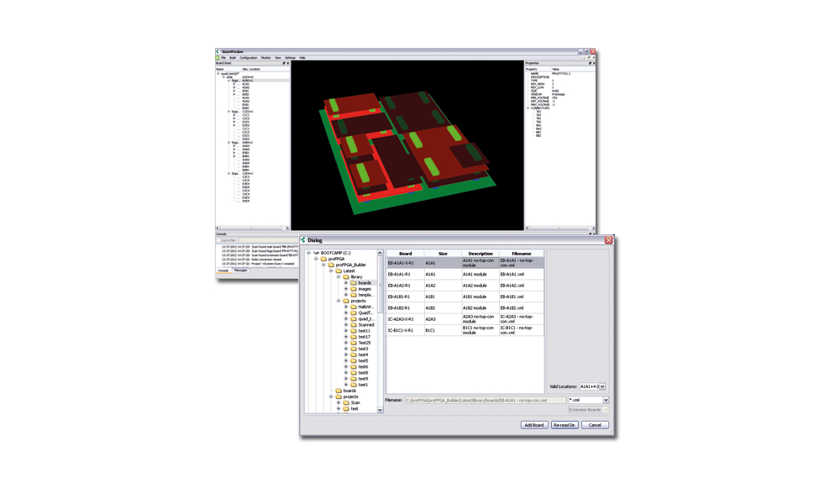Expand the Scanned folder node

(346, 324)
